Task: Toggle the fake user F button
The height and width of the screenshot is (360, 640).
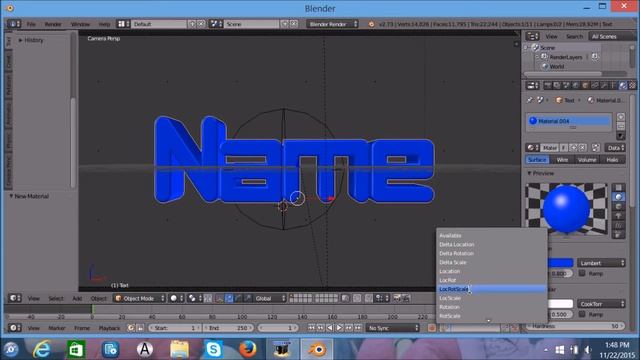Action: coord(564,148)
